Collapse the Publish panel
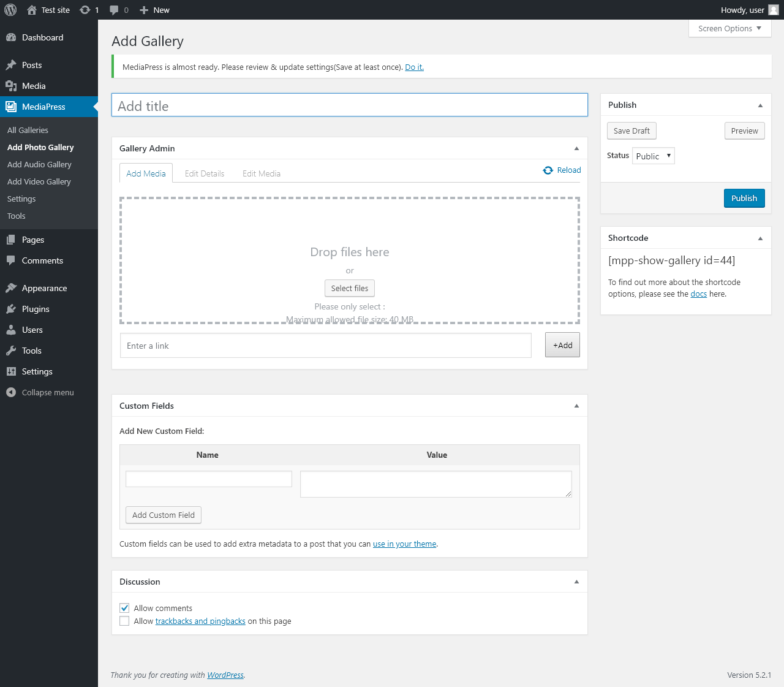 coord(760,105)
